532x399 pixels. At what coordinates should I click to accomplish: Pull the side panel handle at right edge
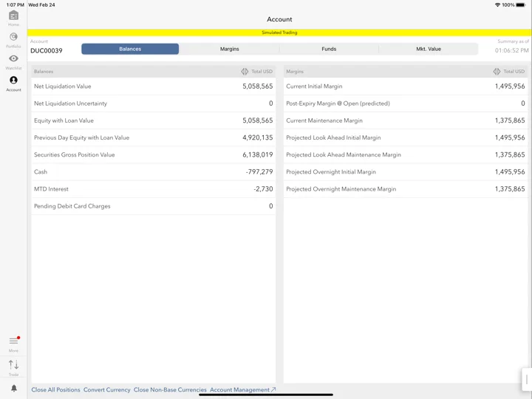pyautogui.click(x=527, y=379)
